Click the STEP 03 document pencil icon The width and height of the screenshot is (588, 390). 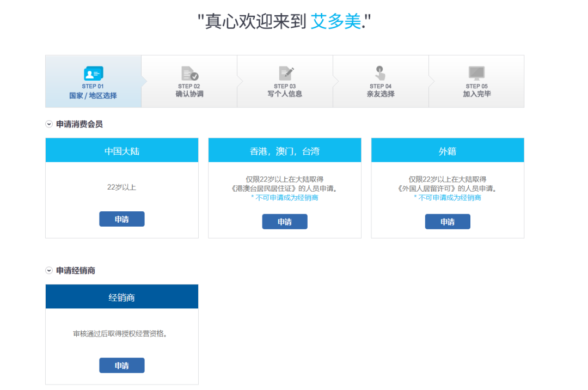(x=286, y=73)
